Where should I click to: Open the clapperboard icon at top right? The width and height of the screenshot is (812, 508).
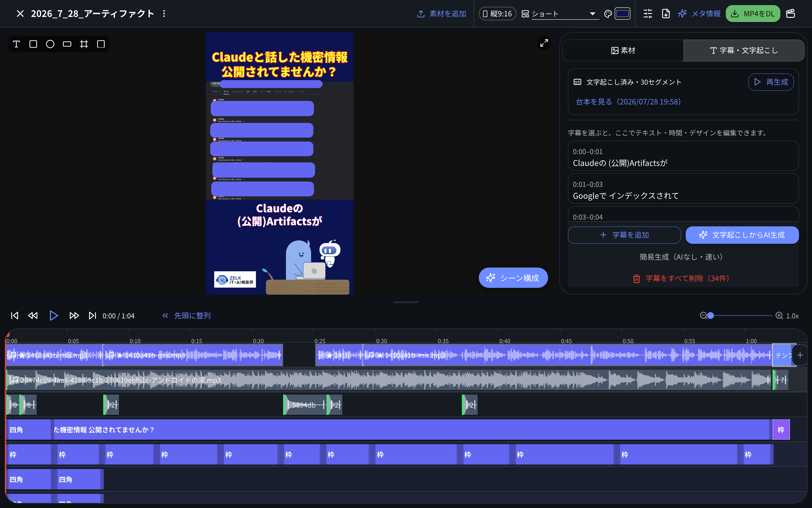click(791, 14)
